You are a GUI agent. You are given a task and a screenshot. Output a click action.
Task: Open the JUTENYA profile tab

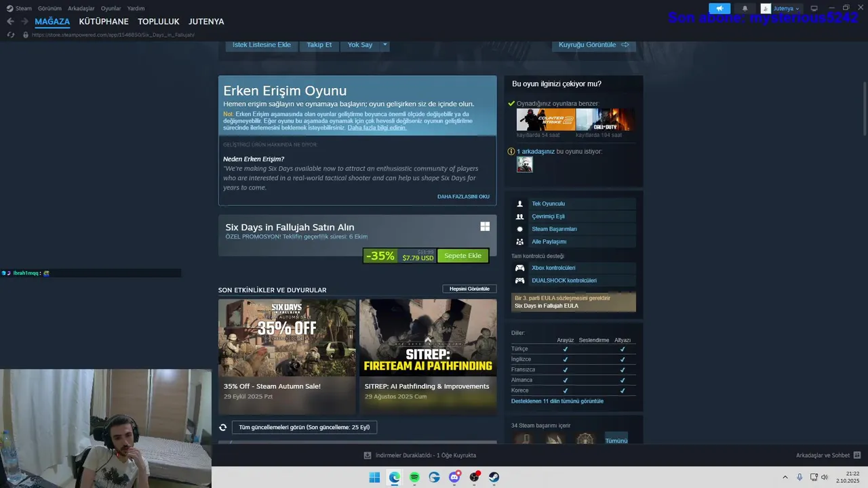(x=206, y=22)
